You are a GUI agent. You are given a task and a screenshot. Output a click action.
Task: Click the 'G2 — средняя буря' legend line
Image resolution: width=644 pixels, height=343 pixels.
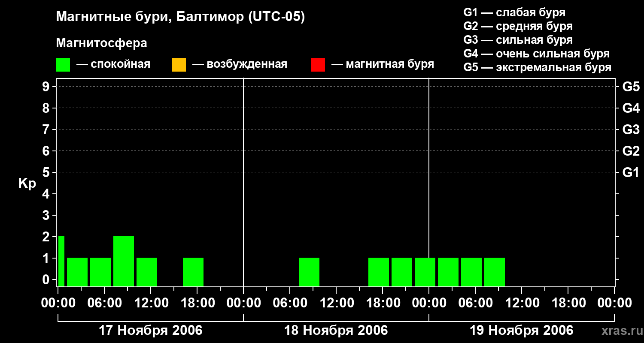pos(518,26)
